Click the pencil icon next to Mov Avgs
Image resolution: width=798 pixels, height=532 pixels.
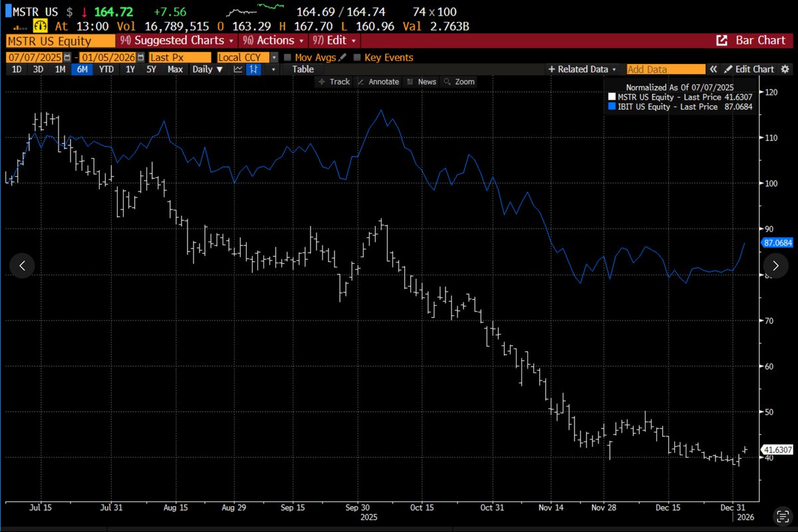pos(342,58)
